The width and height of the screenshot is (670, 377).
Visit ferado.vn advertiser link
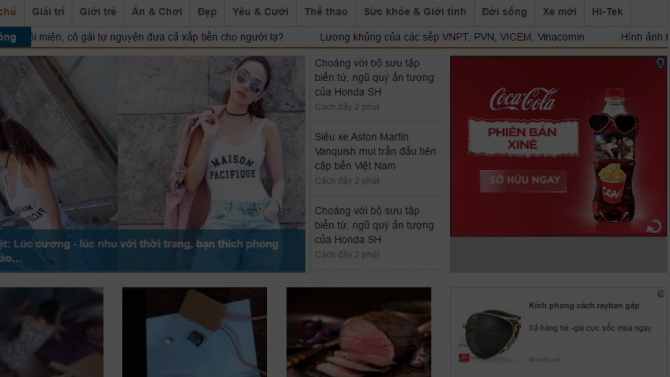coord(544,359)
